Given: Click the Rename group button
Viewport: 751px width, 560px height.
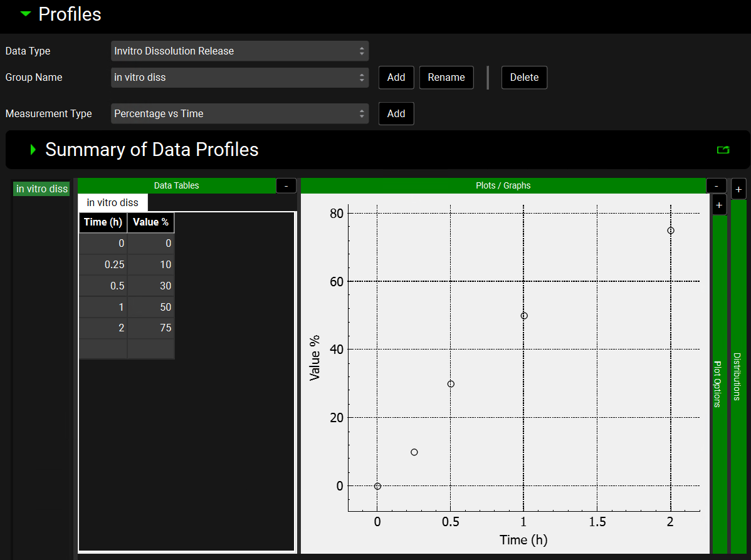Looking at the screenshot, I should 446,78.
